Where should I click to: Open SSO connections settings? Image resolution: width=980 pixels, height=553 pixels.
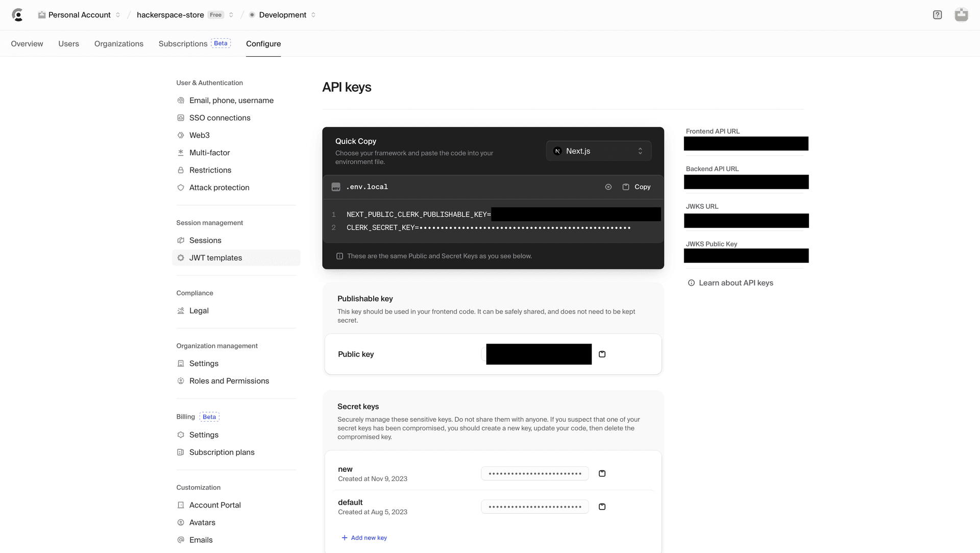219,118
